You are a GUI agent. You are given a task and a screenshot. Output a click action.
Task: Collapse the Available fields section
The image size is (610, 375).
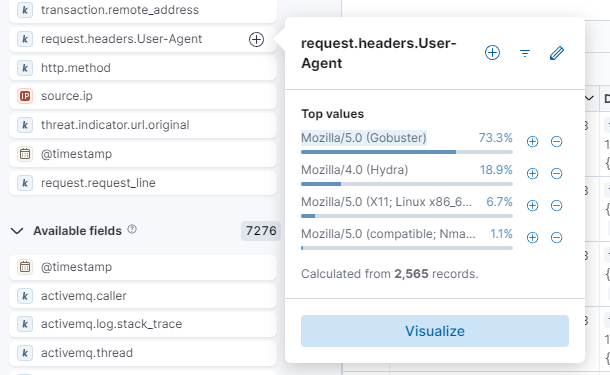pos(17,231)
